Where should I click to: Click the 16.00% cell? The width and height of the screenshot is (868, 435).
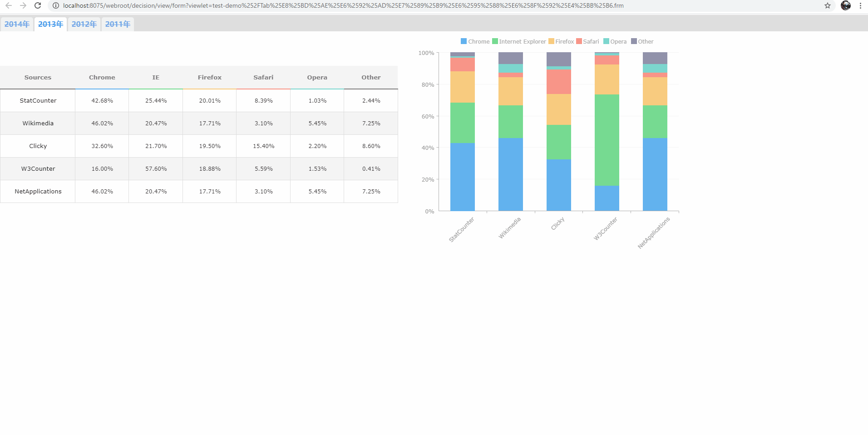(x=102, y=169)
